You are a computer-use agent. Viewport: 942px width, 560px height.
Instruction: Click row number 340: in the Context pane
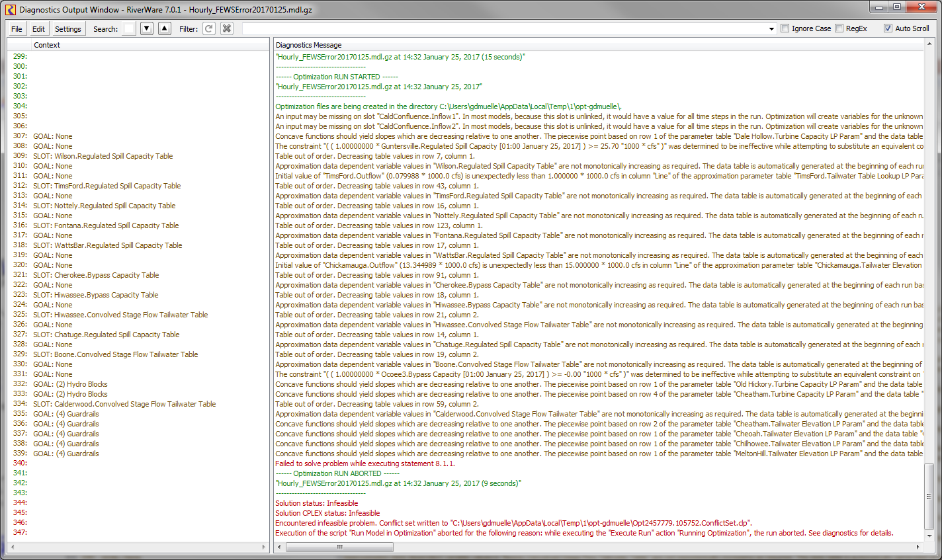[x=20, y=463]
